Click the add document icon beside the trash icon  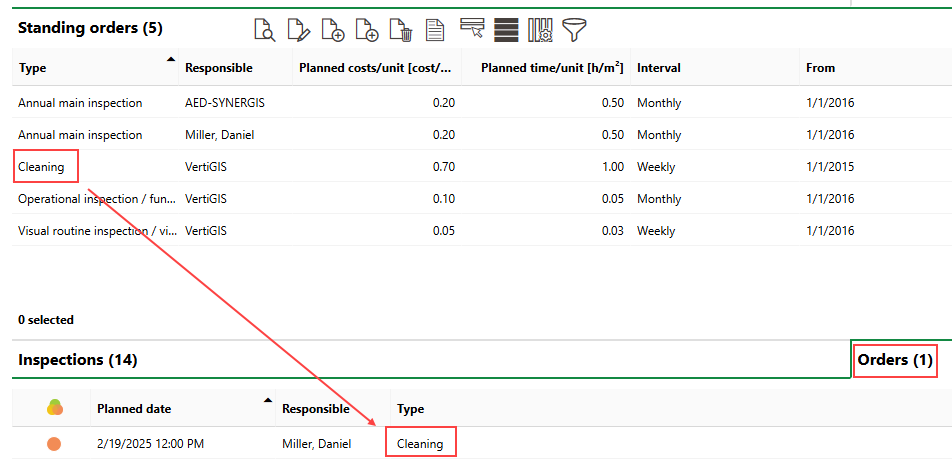[367, 30]
